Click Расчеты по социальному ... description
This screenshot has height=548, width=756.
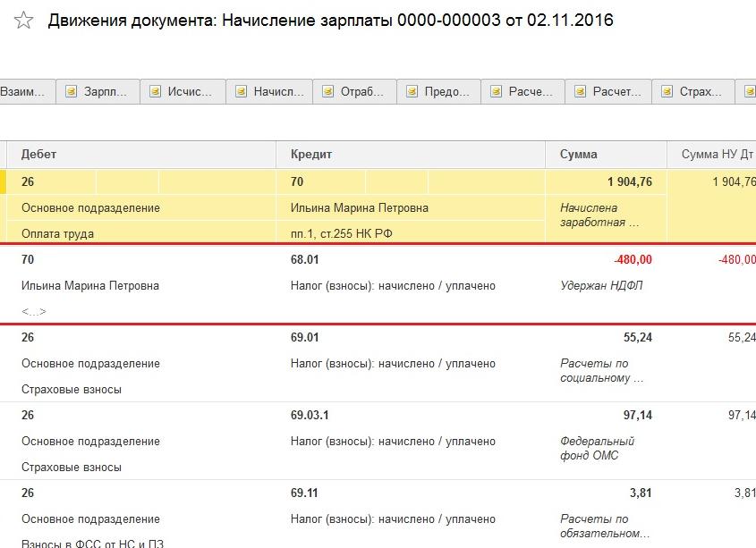tap(602, 370)
